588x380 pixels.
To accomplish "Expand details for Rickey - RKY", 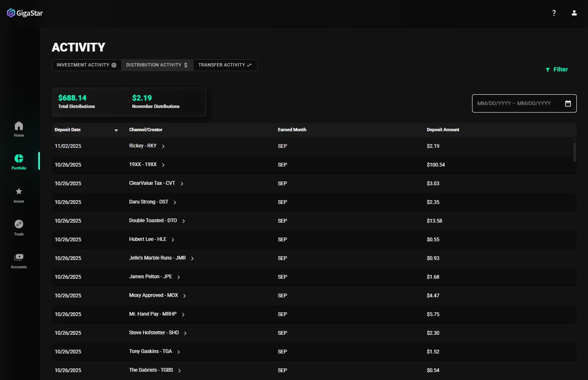I will click(x=162, y=146).
